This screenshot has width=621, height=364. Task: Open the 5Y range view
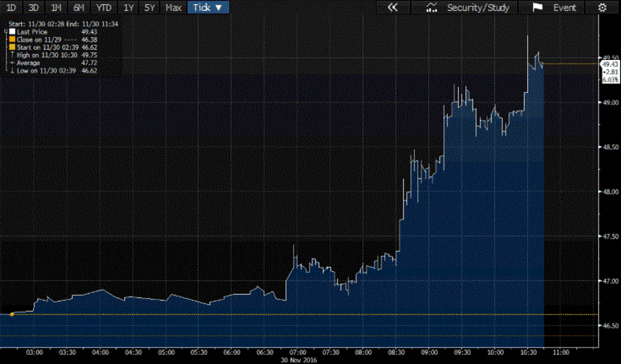(x=150, y=7)
